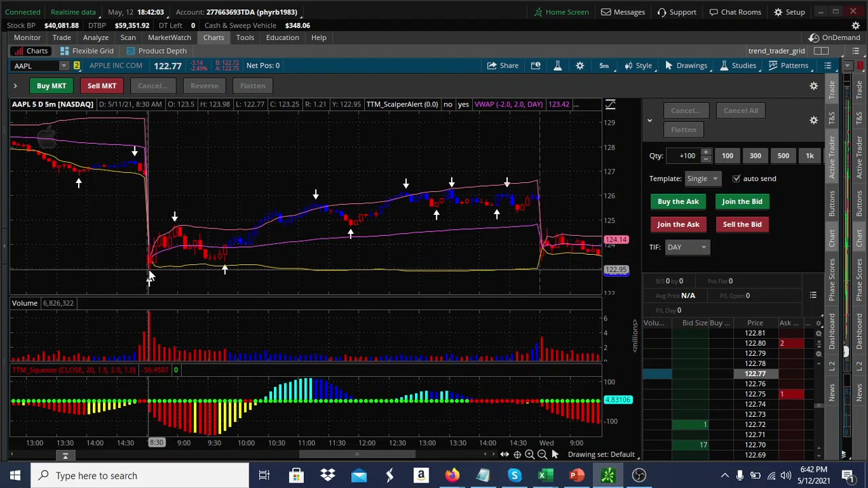Open the Drawings dropdown

[x=686, y=66]
